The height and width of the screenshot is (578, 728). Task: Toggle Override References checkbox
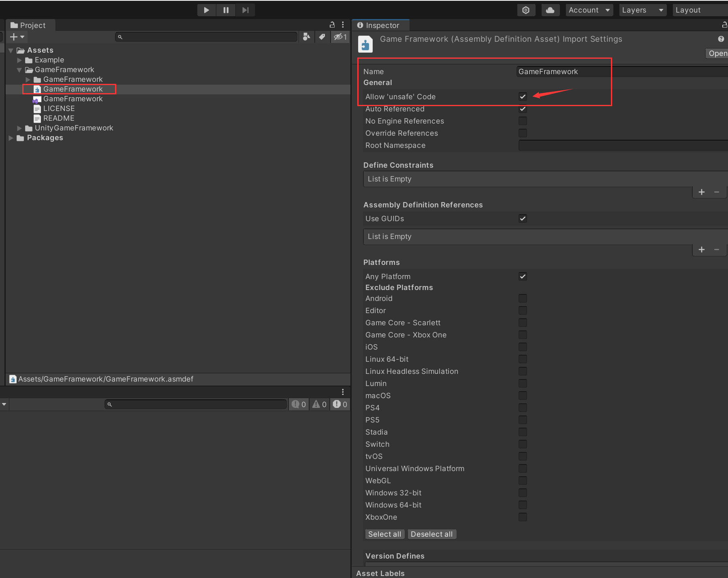523,133
